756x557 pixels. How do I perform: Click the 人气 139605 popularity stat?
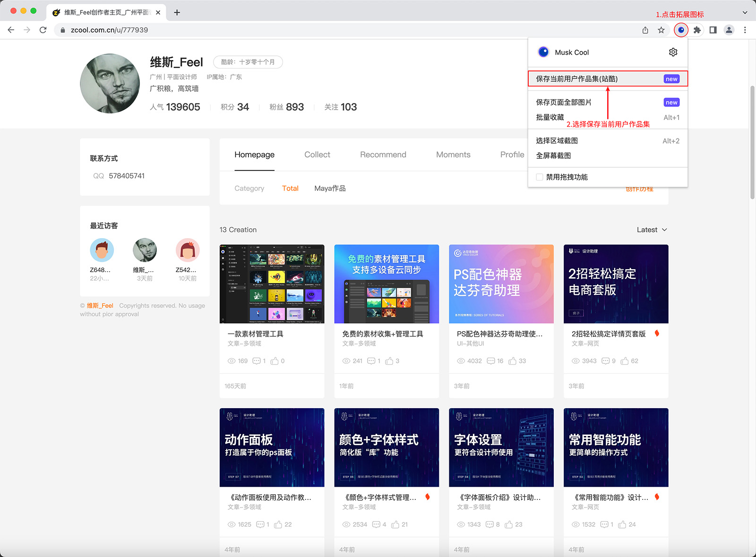click(x=175, y=107)
